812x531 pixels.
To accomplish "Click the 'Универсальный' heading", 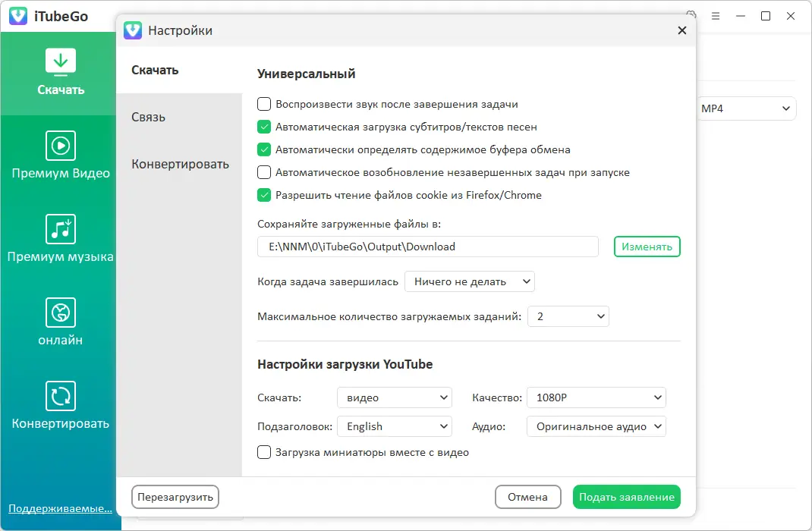I will (306, 74).
